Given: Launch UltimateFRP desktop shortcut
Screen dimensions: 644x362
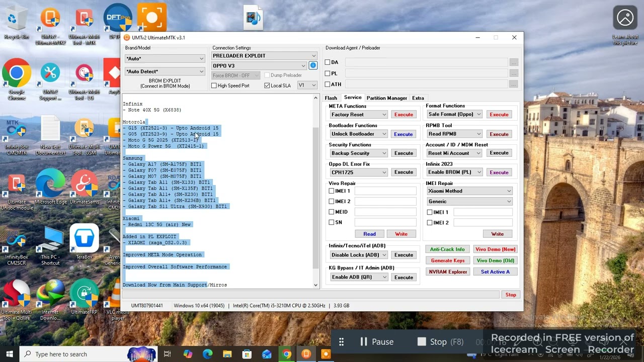Looking at the screenshot, I should click(84, 298).
